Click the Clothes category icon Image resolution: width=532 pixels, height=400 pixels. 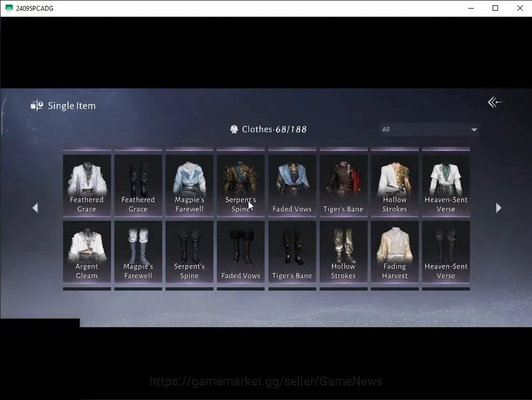tap(234, 129)
